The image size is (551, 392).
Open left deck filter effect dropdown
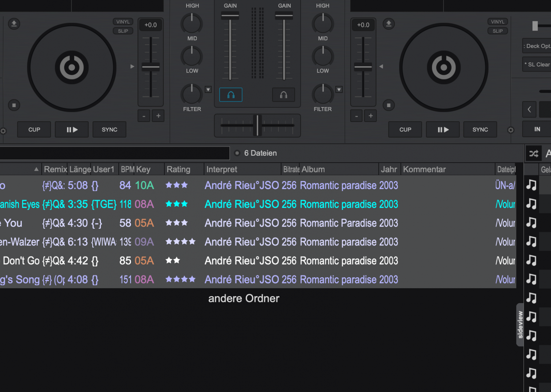point(208,90)
